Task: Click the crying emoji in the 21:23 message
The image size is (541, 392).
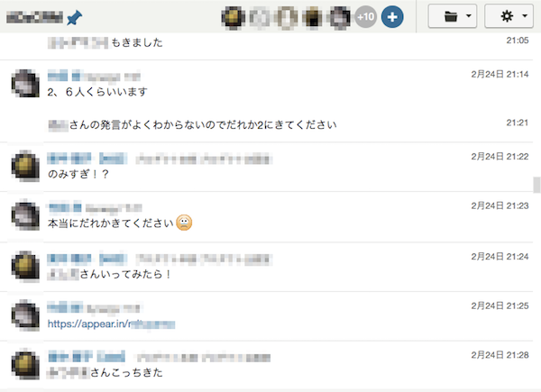Action: [184, 223]
